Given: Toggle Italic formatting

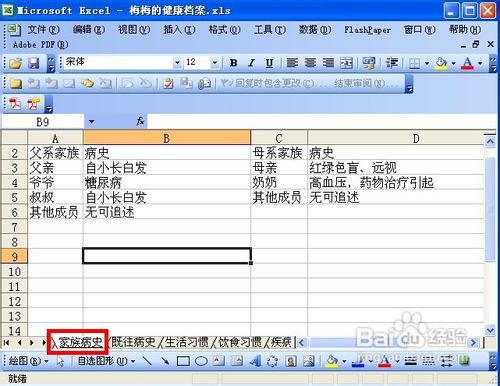Looking at the screenshot, I should tap(252, 63).
